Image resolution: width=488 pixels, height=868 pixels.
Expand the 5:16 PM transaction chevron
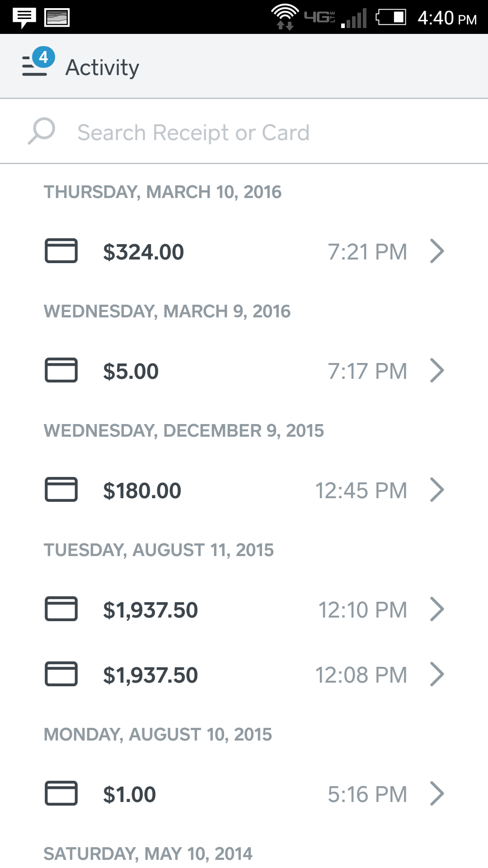[437, 793]
